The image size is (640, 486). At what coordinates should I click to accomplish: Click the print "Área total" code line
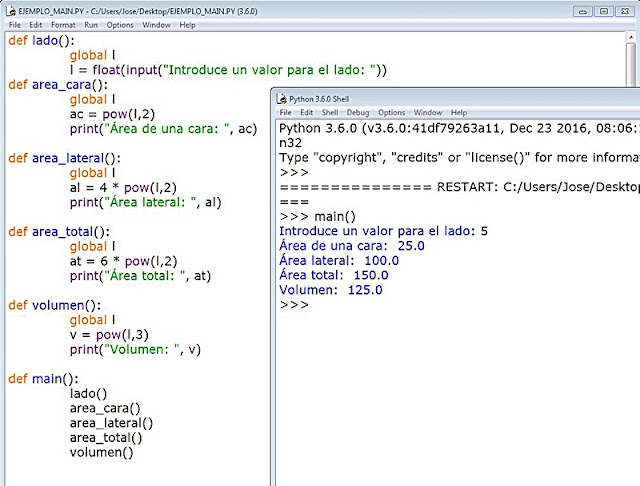[x=140, y=275]
